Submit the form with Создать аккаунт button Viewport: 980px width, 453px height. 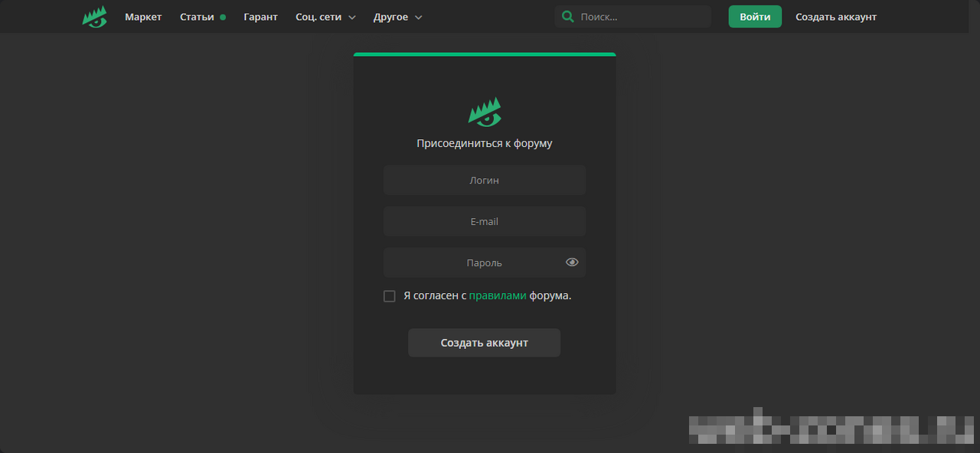(484, 343)
